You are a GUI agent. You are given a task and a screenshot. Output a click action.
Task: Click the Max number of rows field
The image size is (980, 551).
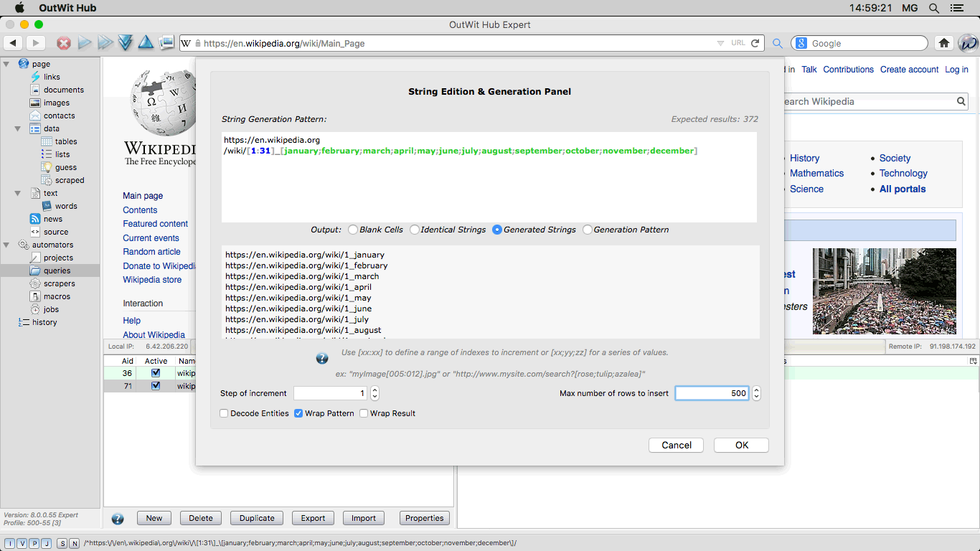tap(712, 393)
